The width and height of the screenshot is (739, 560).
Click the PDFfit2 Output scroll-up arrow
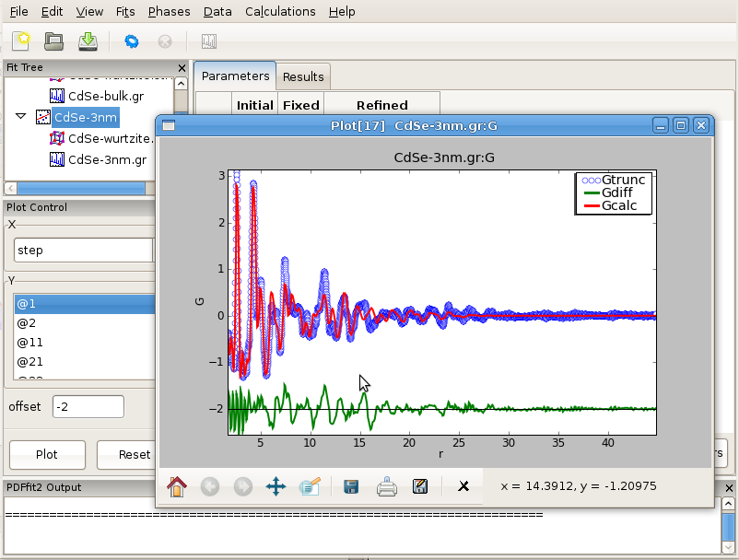click(728, 505)
